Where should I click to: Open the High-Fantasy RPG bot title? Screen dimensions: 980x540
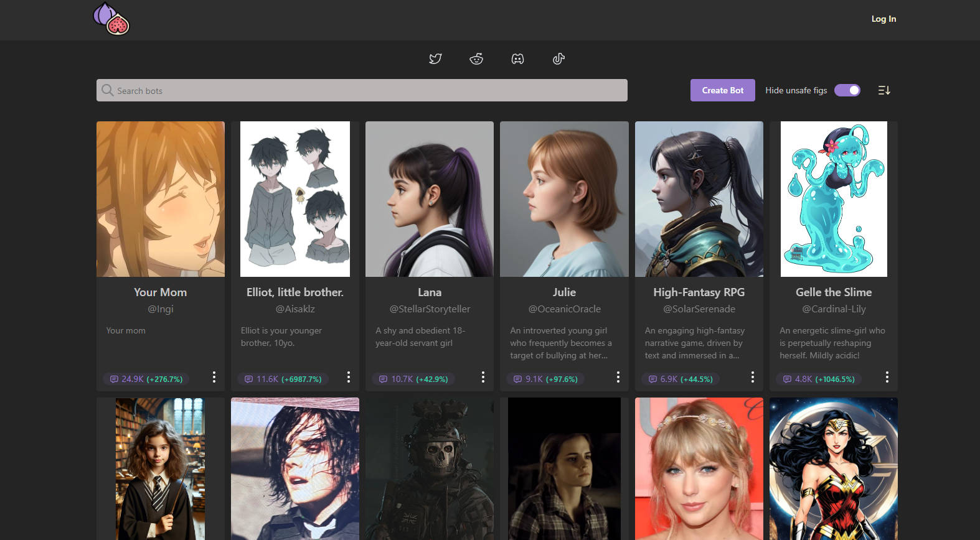[x=699, y=292]
